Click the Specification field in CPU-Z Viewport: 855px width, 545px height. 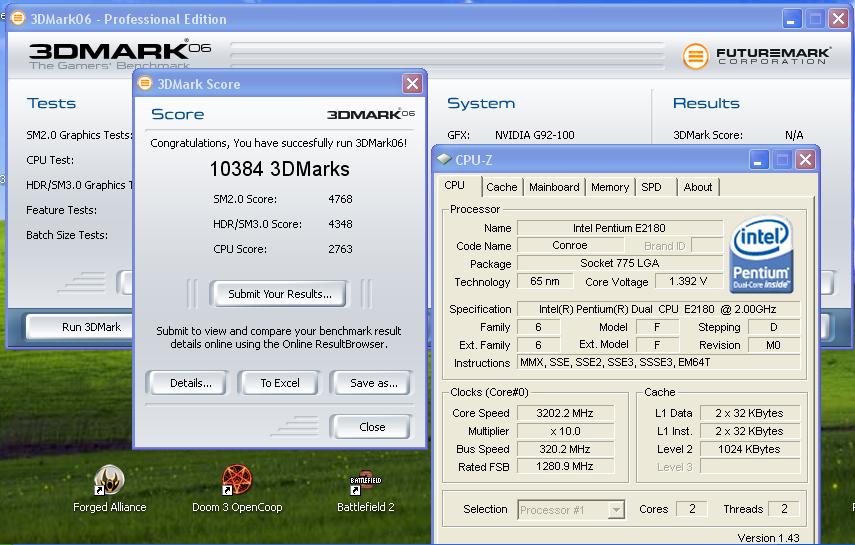[x=658, y=309]
